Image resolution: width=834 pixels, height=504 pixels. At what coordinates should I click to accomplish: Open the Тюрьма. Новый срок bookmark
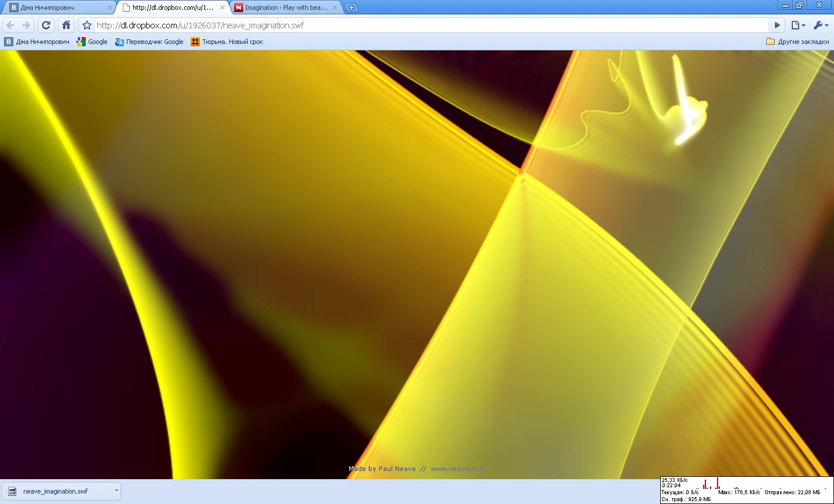pyautogui.click(x=227, y=42)
